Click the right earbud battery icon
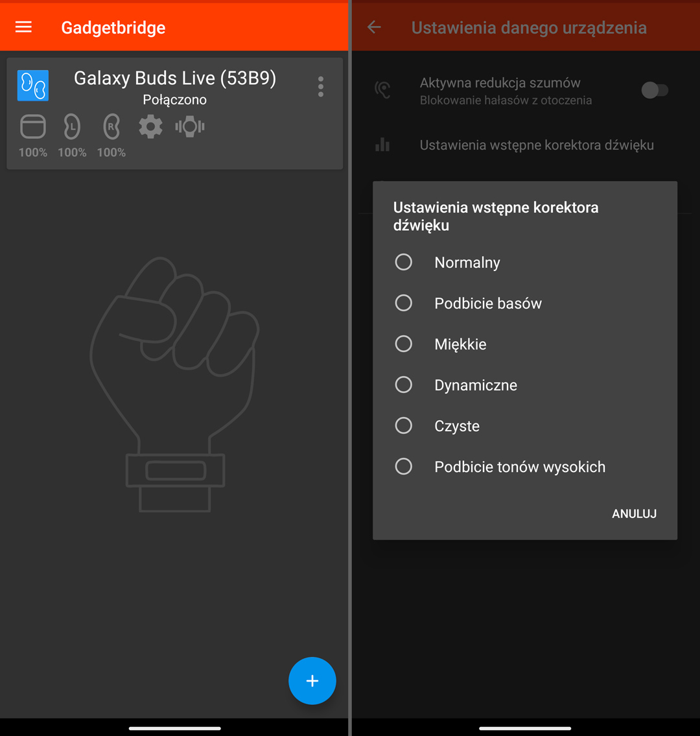 click(x=111, y=126)
